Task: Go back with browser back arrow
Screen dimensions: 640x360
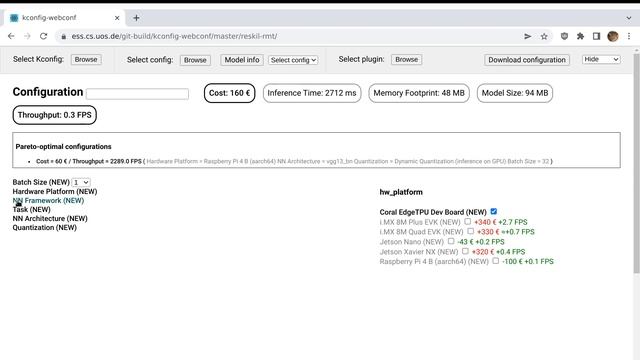Action: coord(11,36)
